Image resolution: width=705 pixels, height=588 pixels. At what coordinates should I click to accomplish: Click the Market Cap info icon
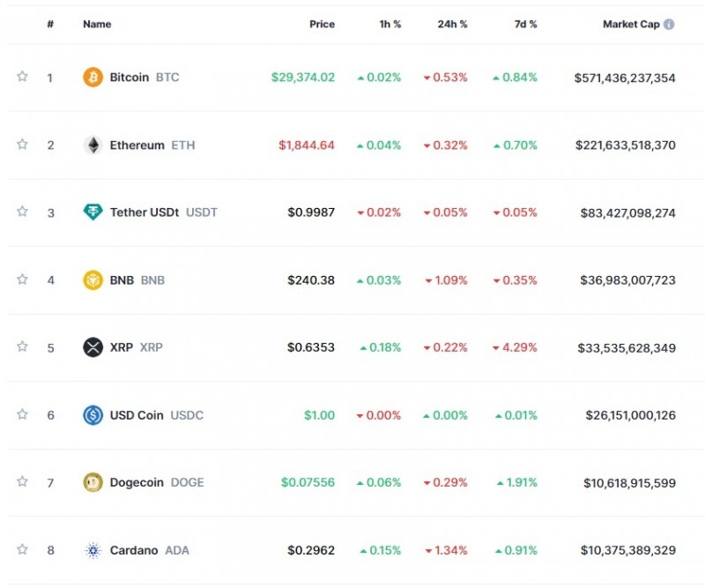pos(669,25)
